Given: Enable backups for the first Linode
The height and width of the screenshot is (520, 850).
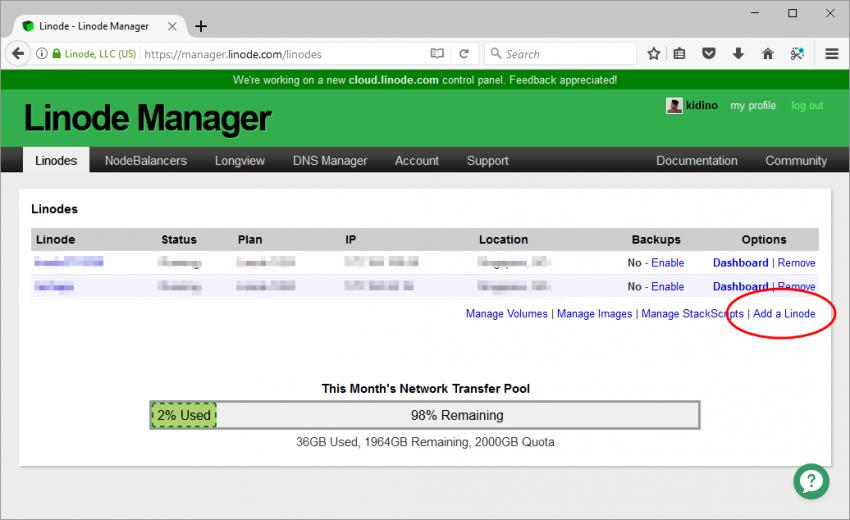Looking at the screenshot, I should tap(668, 263).
